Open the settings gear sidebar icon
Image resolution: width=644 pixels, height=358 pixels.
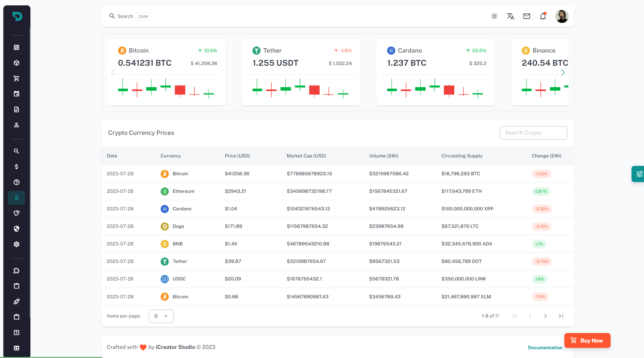[x=16, y=244]
